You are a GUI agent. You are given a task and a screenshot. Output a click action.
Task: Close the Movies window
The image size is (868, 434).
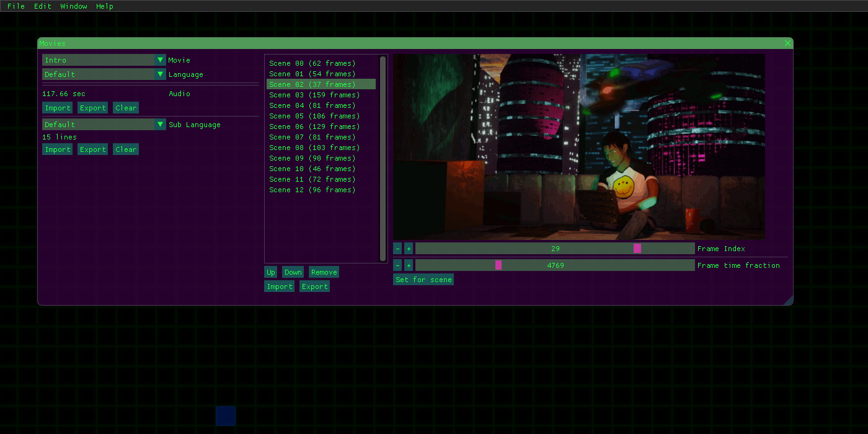tap(787, 43)
